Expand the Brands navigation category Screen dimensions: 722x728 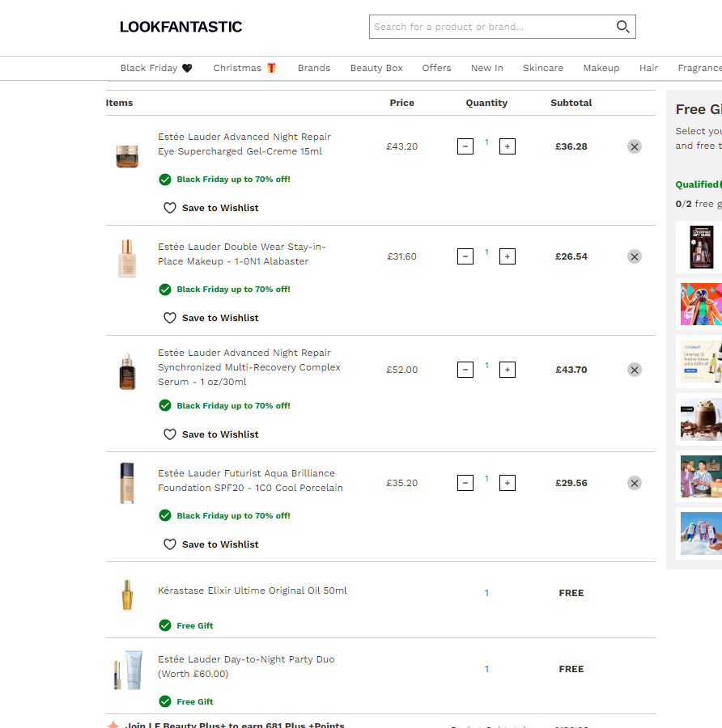[x=314, y=68]
